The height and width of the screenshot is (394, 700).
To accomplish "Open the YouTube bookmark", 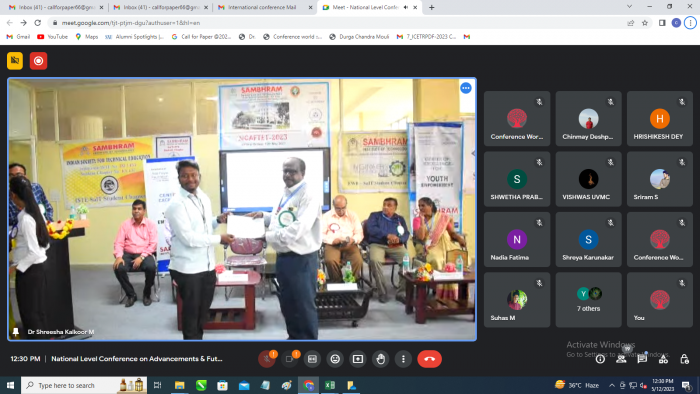I will (x=52, y=37).
